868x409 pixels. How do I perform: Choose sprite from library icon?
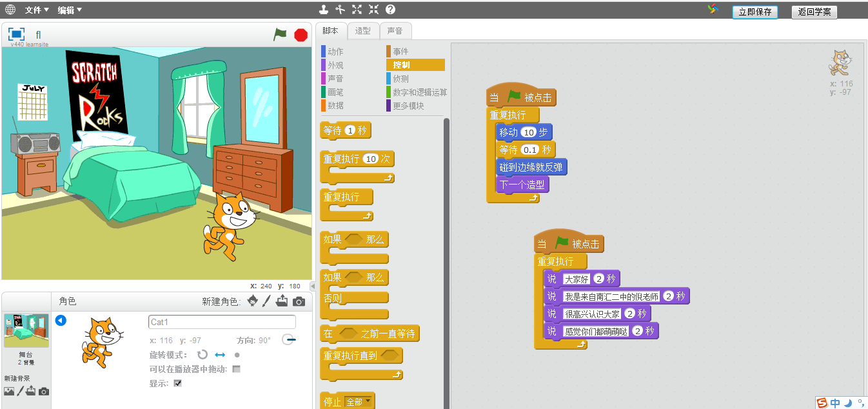point(253,301)
